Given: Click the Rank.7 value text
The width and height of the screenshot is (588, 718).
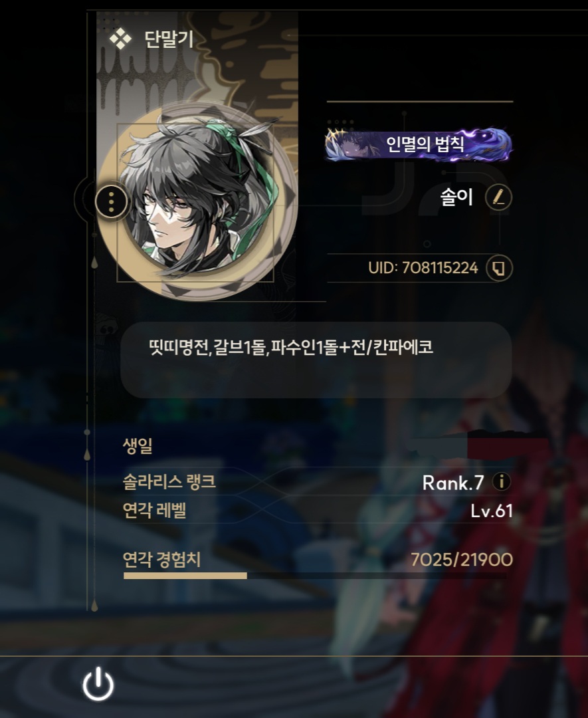Looking at the screenshot, I should coord(453,483).
